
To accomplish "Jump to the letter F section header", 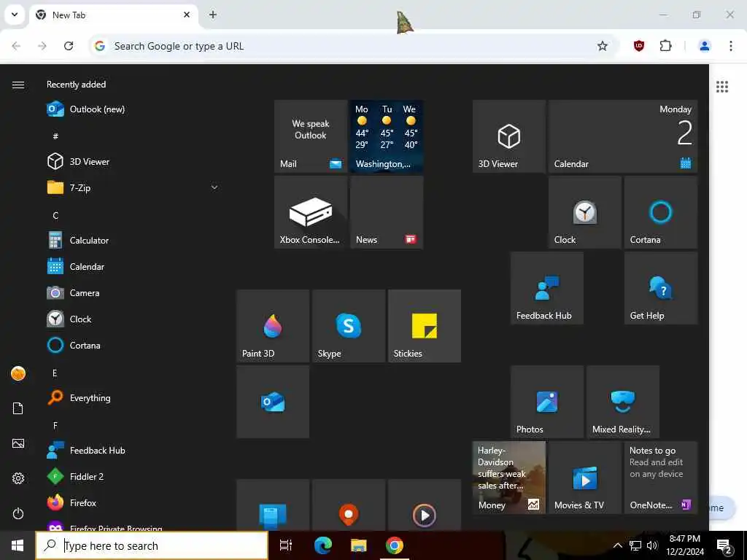I will 55,425.
